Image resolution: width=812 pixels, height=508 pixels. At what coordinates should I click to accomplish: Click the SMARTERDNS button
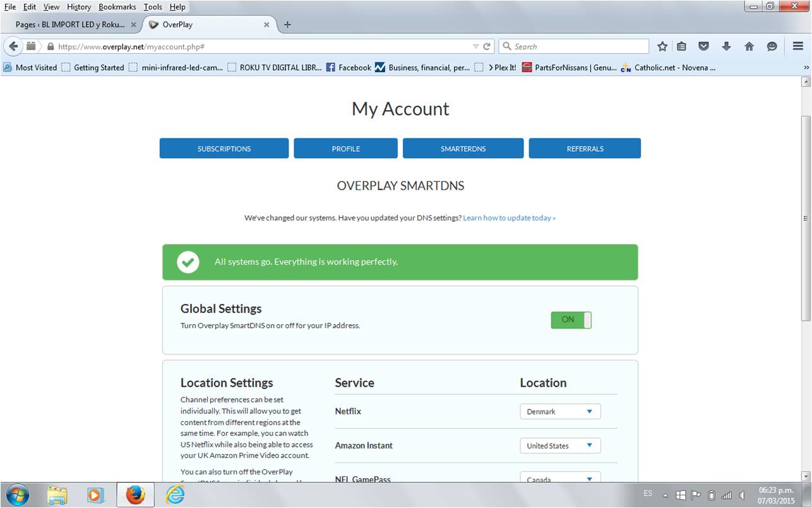coord(463,148)
